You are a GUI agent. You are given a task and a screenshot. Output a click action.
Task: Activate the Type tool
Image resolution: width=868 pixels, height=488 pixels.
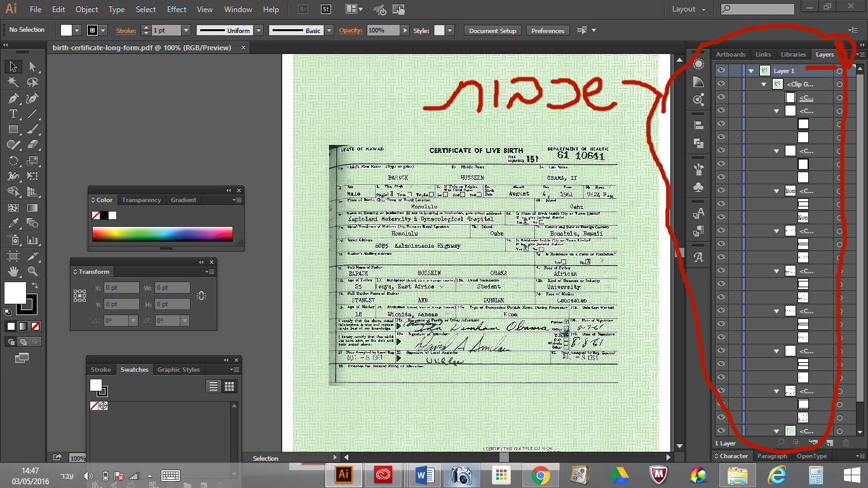point(13,114)
